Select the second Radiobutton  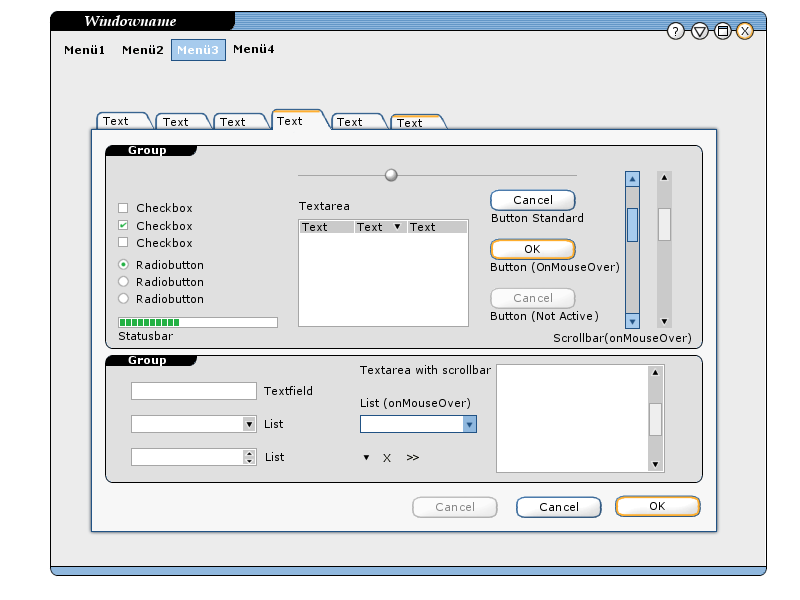point(123,281)
